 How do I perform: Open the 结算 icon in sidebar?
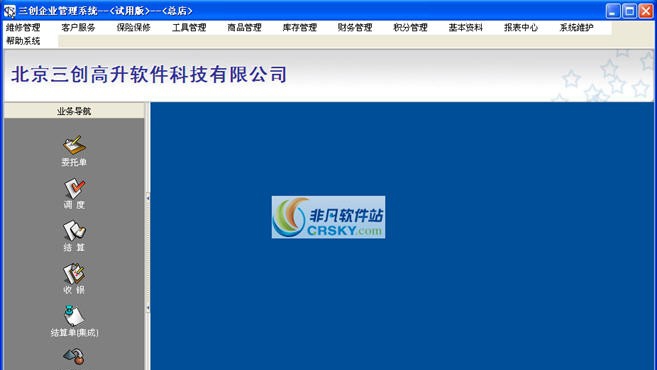point(74,231)
